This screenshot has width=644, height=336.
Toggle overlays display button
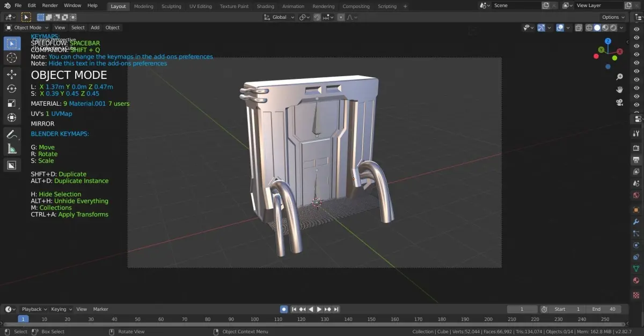coord(559,28)
